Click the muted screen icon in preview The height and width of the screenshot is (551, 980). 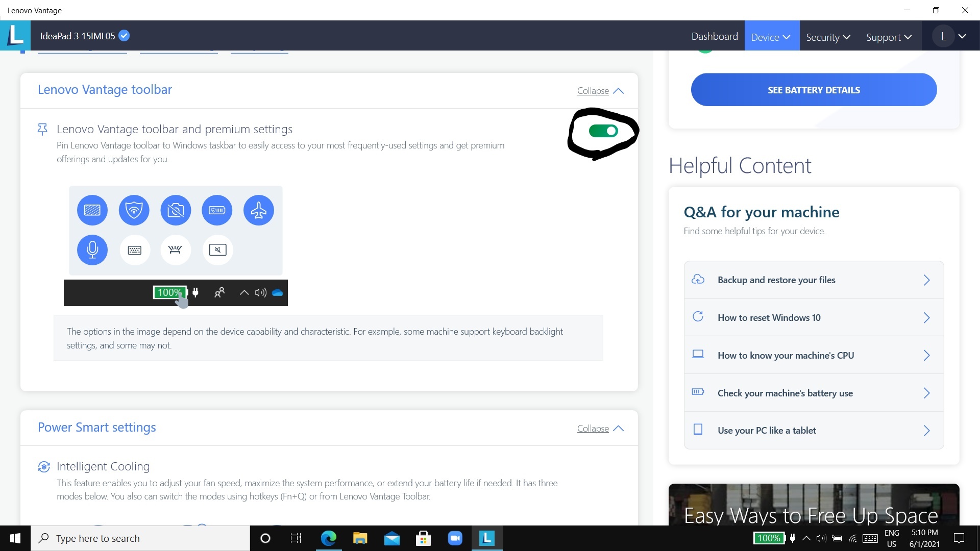pos(218,250)
